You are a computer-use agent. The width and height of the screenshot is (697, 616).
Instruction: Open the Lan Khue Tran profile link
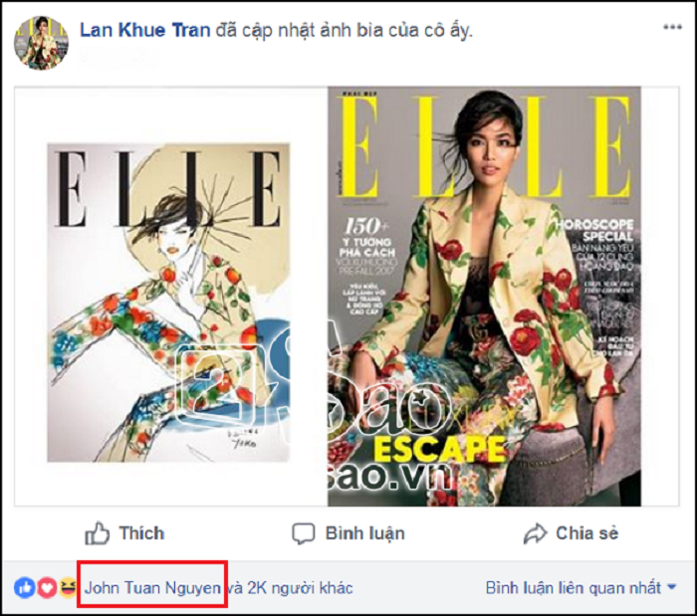click(145, 30)
